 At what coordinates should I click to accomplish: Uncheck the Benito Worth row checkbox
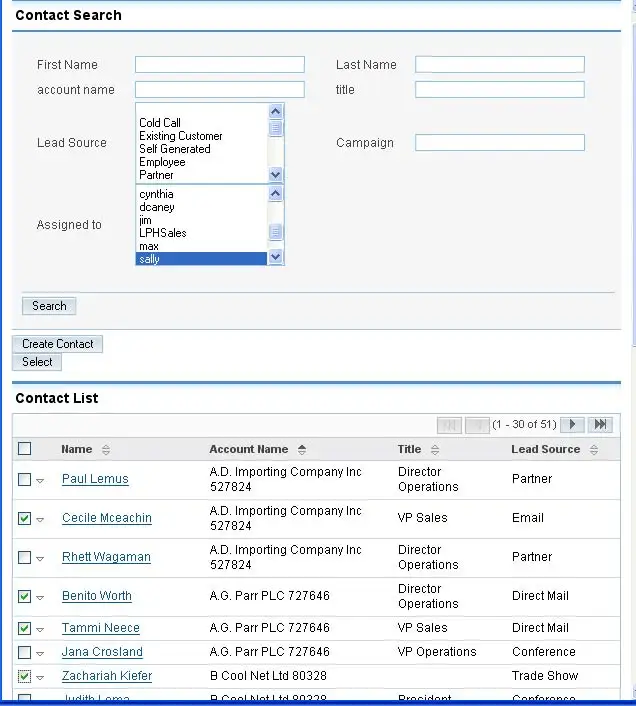[x=25, y=597]
